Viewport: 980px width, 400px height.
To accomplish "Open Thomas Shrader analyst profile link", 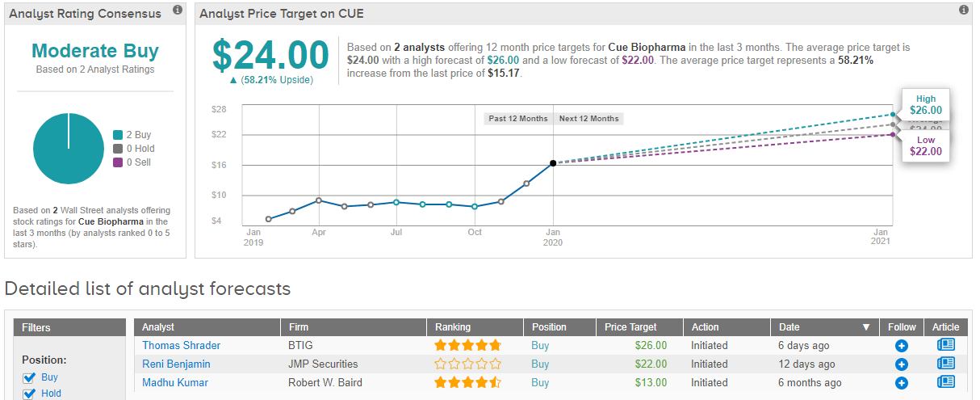I will 181,345.
